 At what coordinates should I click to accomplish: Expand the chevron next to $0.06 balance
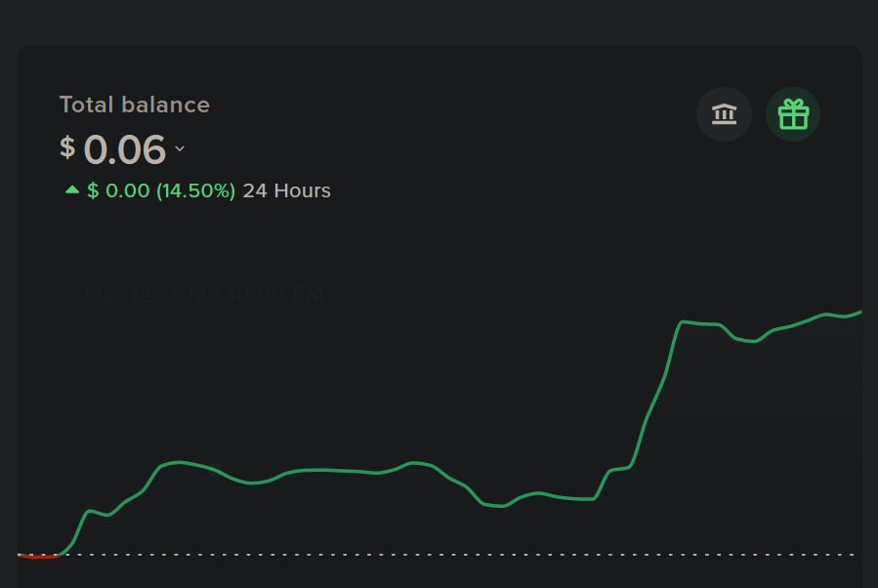click(x=180, y=148)
